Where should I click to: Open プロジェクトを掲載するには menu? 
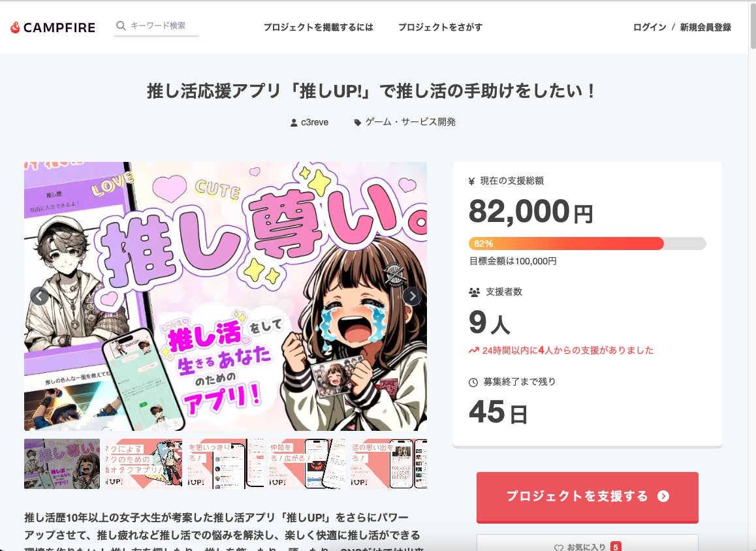(x=318, y=27)
